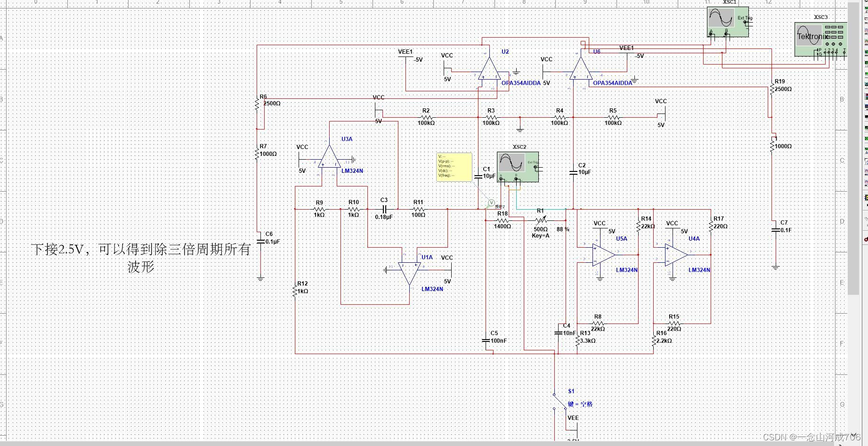The image size is (868, 446).
Task: Select op-amp U4A LM324N triangle
Action: click(x=676, y=255)
